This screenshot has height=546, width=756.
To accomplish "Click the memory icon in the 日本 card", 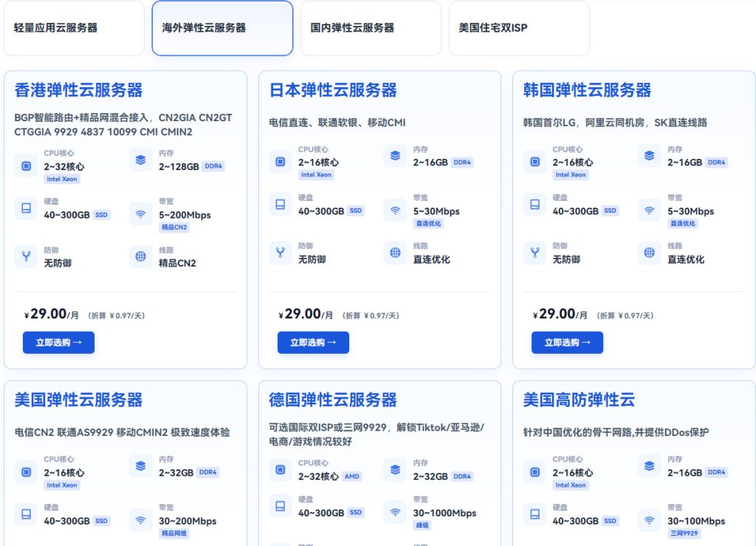I will [x=396, y=155].
